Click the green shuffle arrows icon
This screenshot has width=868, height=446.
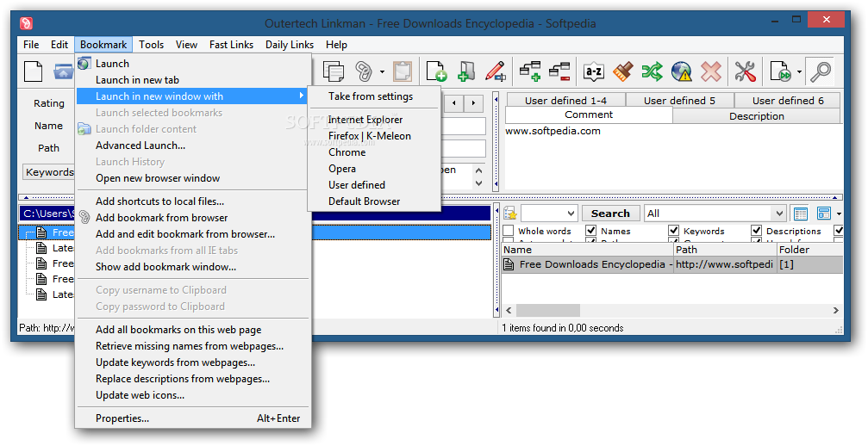(653, 71)
